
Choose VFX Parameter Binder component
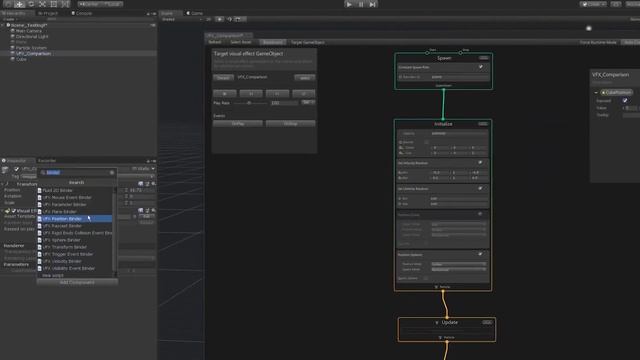pyautogui.click(x=74, y=204)
